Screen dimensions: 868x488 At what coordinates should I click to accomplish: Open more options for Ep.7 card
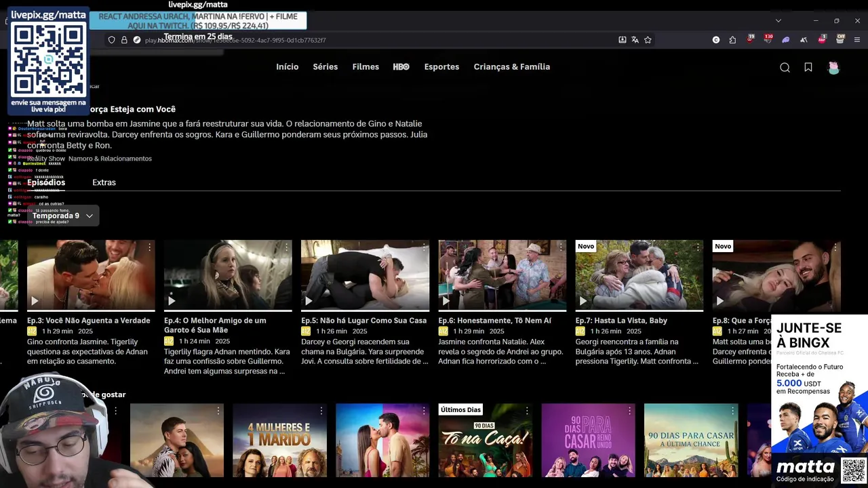point(697,248)
